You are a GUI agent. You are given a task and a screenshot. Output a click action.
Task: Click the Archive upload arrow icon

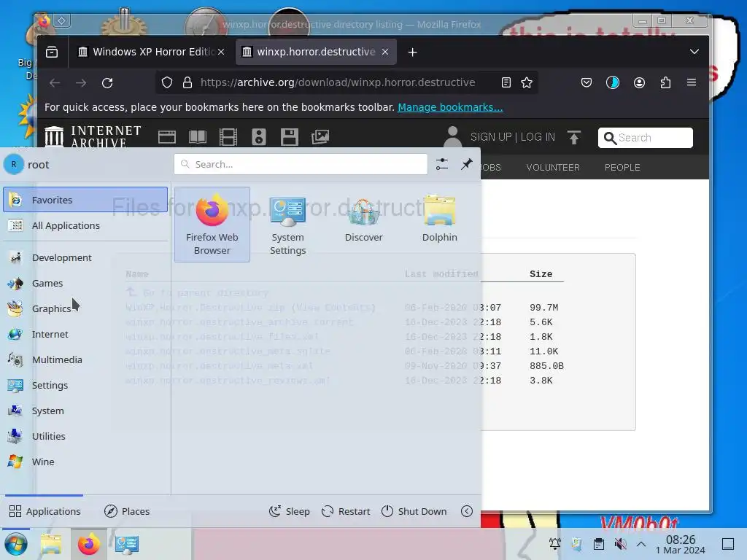click(x=574, y=137)
